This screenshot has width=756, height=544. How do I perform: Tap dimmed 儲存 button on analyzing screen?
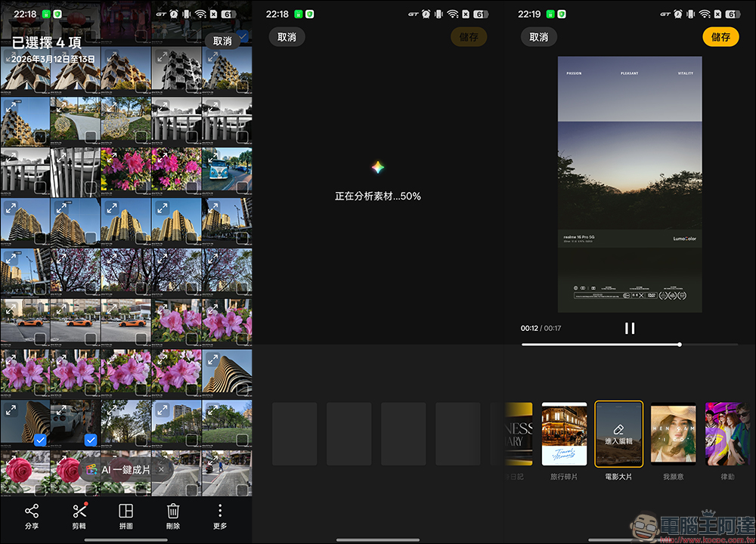[x=469, y=37]
